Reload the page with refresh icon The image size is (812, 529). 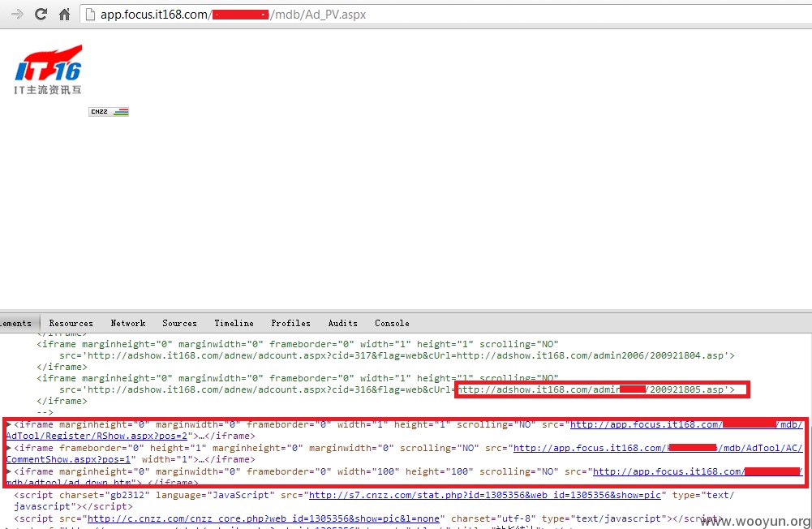click(41, 15)
